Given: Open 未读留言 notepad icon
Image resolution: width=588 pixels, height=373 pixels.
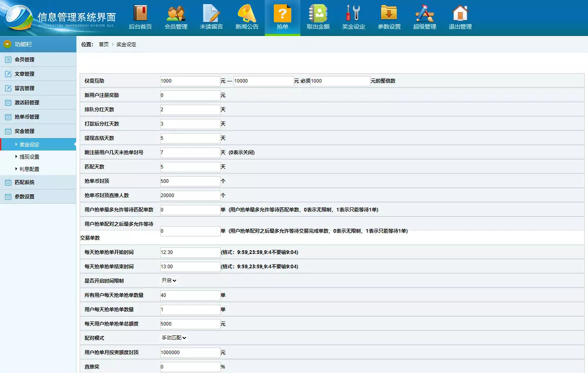Looking at the screenshot, I should [211, 14].
